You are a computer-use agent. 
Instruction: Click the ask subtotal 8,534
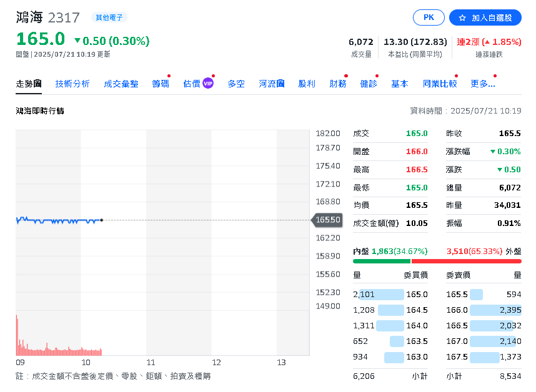(x=511, y=376)
